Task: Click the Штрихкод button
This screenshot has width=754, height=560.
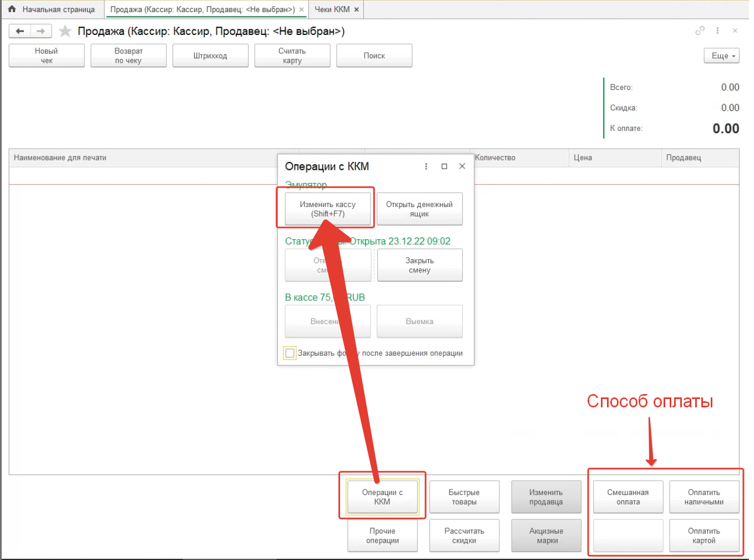Action: pos(210,56)
